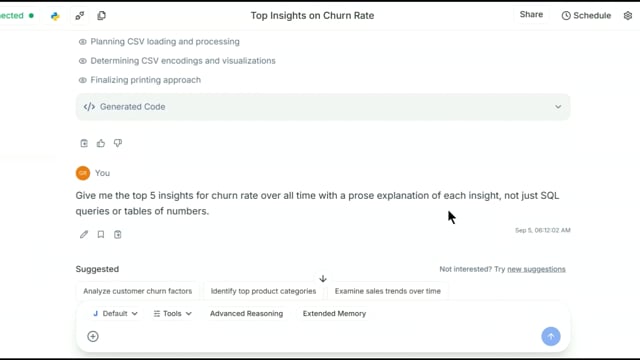Open the copy documents icon in header
The height and width of the screenshot is (360, 640).
[101, 16]
